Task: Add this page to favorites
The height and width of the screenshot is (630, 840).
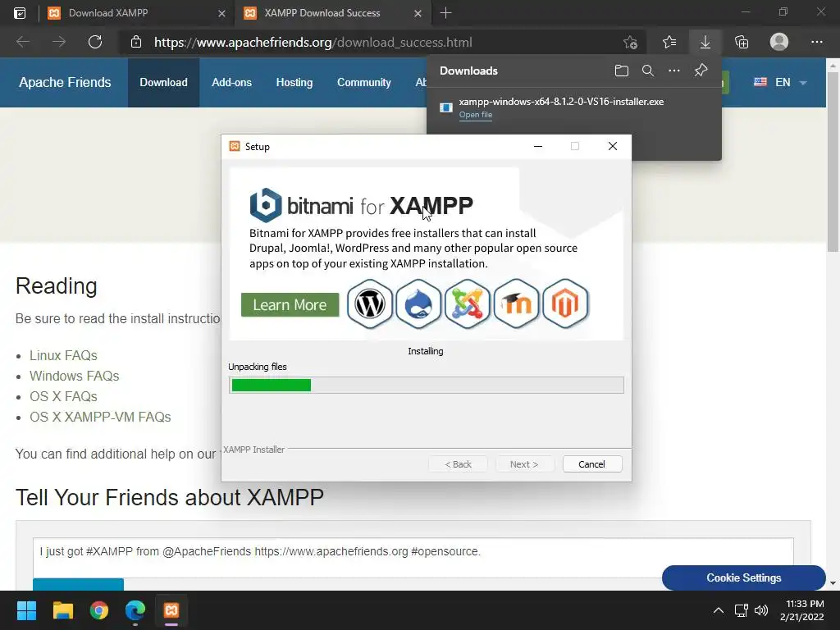Action: coord(631,42)
